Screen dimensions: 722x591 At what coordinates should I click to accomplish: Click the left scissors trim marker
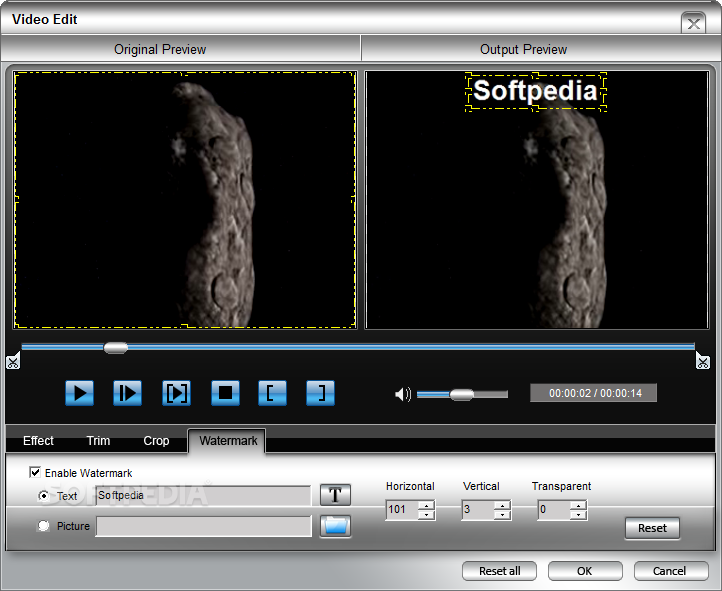click(13, 361)
